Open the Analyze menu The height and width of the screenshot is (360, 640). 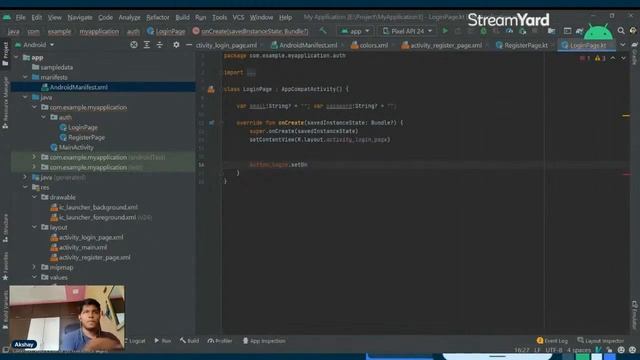pos(129,18)
